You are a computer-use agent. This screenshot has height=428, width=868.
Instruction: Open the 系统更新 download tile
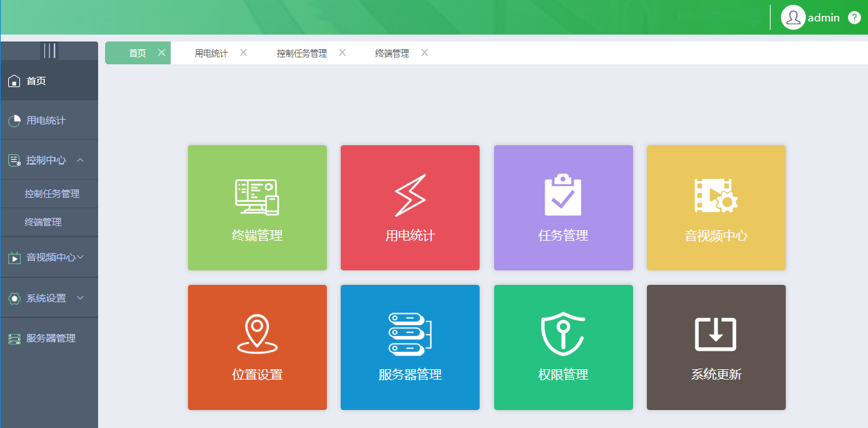tap(716, 347)
